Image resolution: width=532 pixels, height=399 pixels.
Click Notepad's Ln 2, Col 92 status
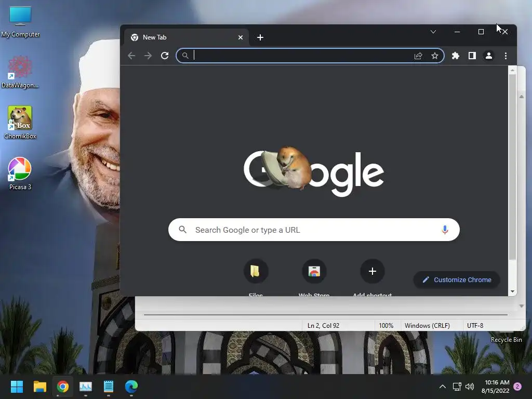pyautogui.click(x=323, y=325)
